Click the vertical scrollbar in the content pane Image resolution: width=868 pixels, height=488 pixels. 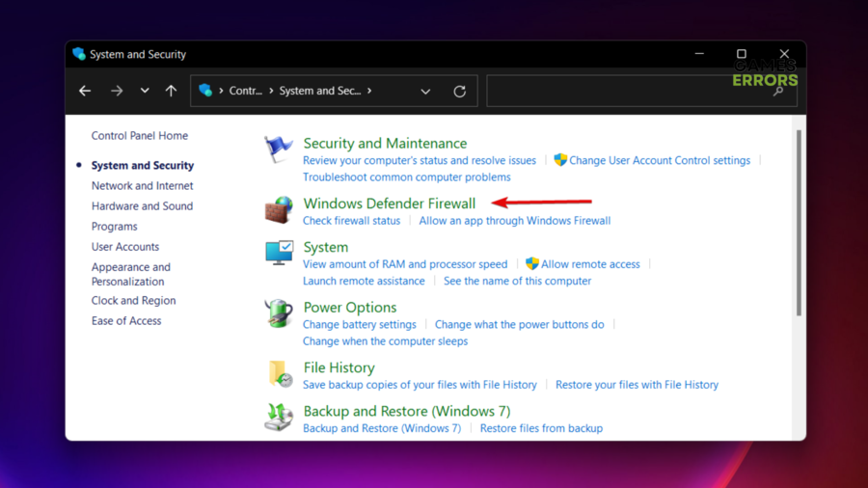[x=798, y=224]
